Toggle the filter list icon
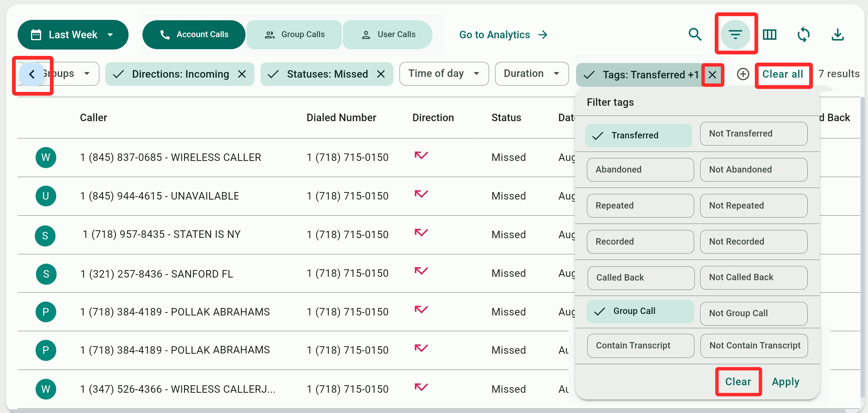Image resolution: width=868 pixels, height=413 pixels. point(735,35)
